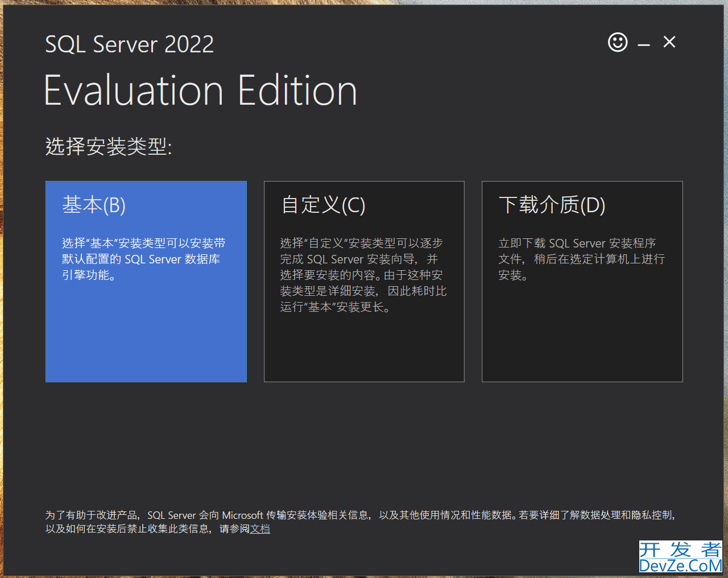Choose the 自定义(C) installation type
The height and width of the screenshot is (578, 728).
coord(364,282)
